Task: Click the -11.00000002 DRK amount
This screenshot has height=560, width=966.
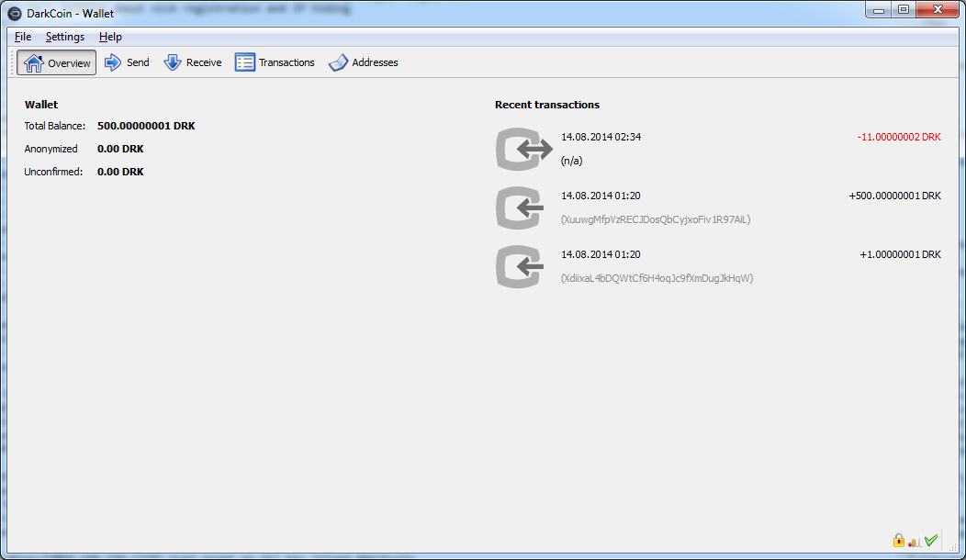Action: click(x=899, y=137)
